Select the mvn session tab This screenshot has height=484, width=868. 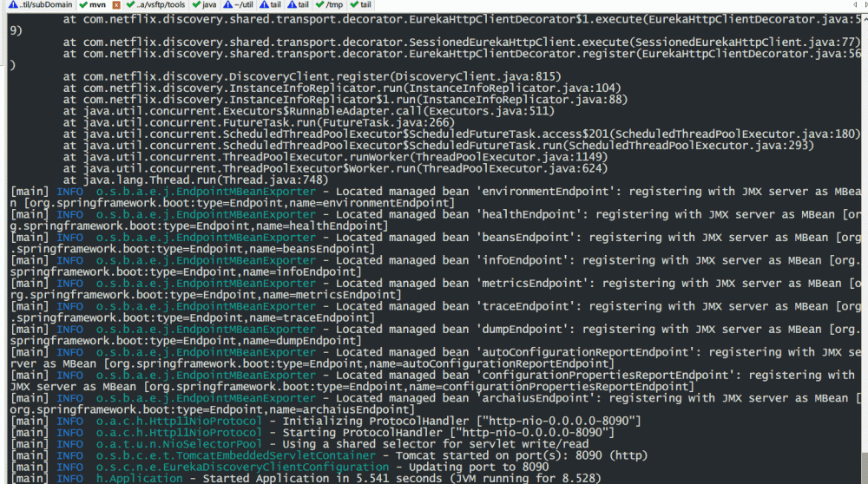click(93, 4)
